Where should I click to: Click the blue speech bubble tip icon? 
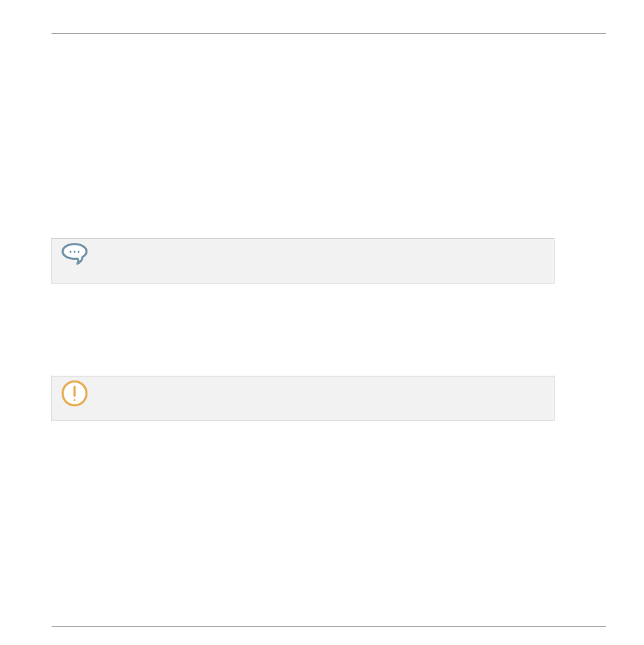(75, 254)
